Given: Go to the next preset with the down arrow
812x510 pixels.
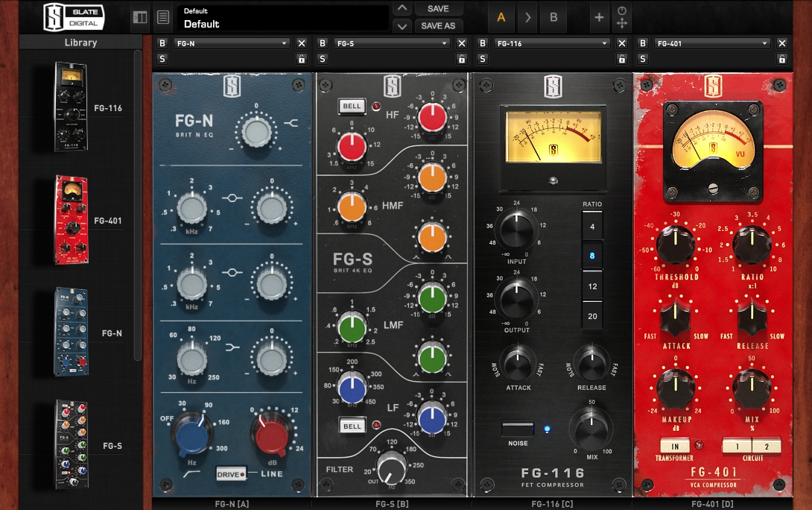Looking at the screenshot, I should [x=402, y=25].
